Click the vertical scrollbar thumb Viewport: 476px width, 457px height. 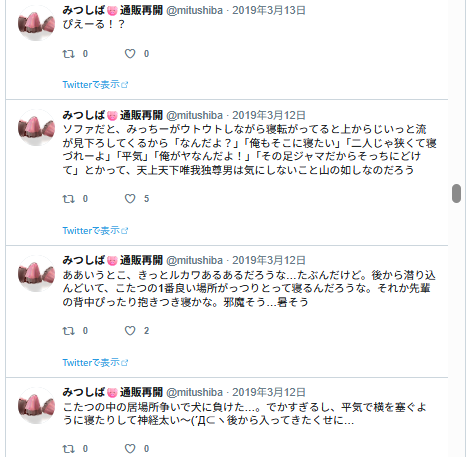pos(456,193)
